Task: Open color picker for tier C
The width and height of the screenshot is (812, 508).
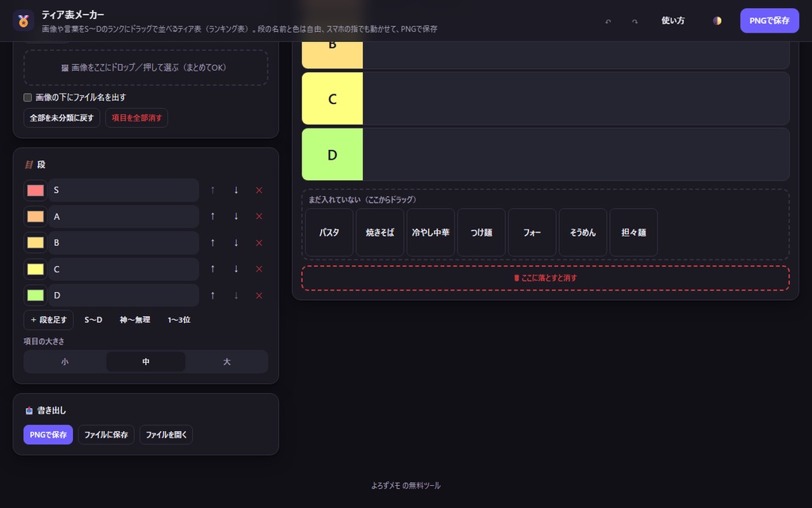Action: (x=35, y=269)
